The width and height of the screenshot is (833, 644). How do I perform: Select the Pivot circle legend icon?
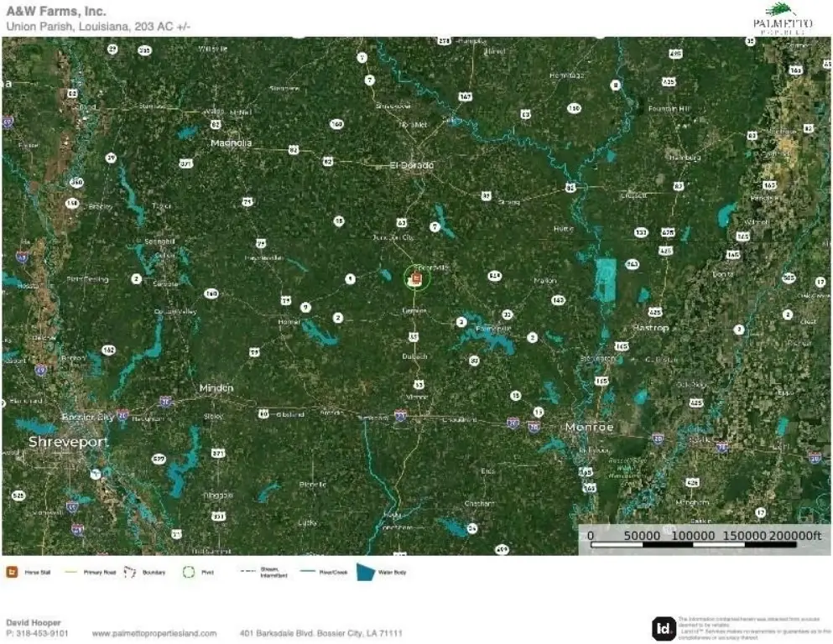[189, 573]
